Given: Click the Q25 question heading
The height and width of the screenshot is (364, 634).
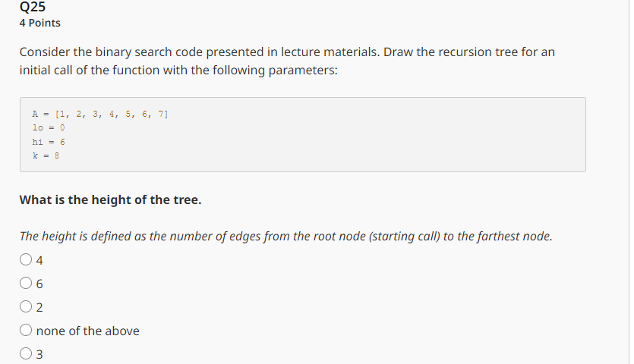Looking at the screenshot, I should [x=33, y=7].
